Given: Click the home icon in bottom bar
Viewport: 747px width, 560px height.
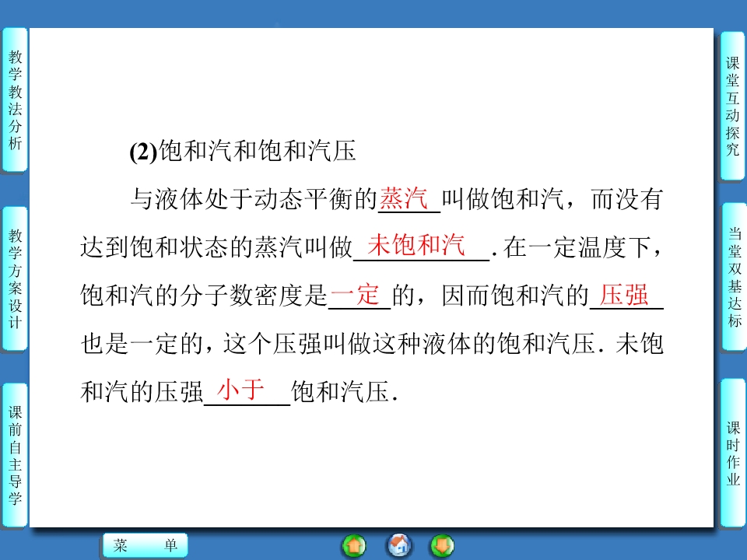Looking at the screenshot, I should (399, 545).
